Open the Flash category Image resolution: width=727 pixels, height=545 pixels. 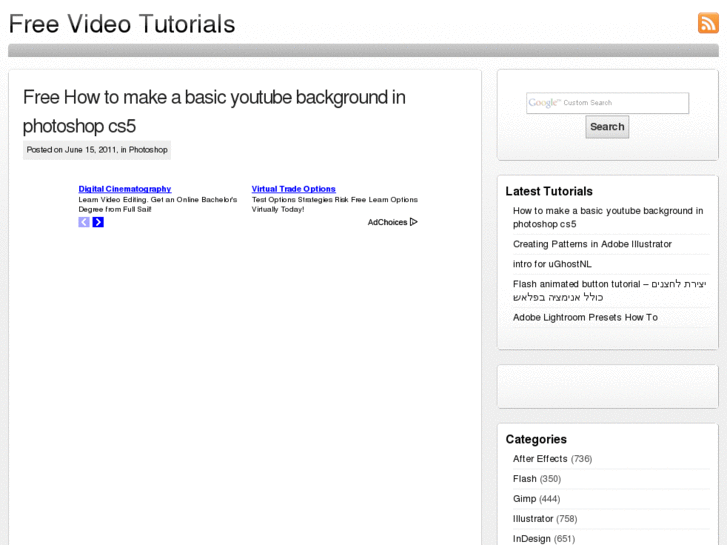[524, 479]
